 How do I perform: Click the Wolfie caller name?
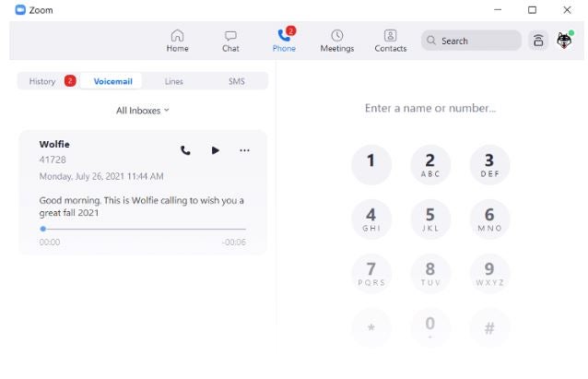(x=54, y=144)
